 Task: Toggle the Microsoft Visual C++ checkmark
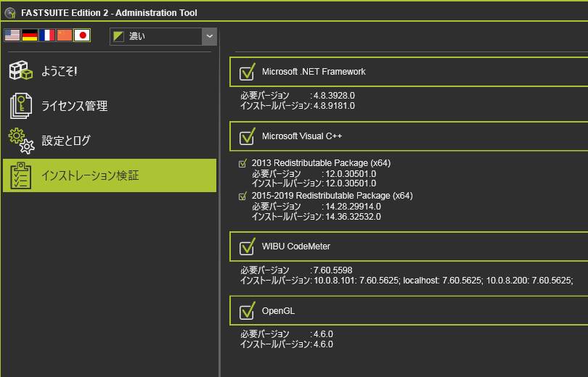(247, 136)
